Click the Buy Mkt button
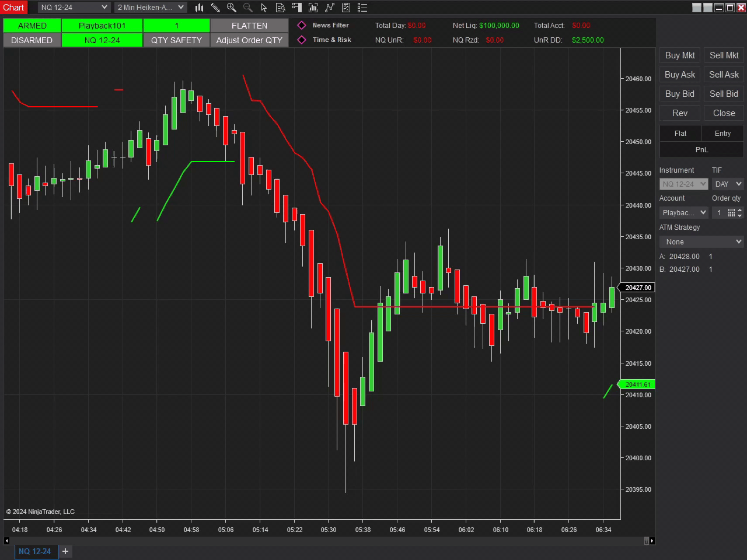747x560 pixels. click(x=679, y=55)
